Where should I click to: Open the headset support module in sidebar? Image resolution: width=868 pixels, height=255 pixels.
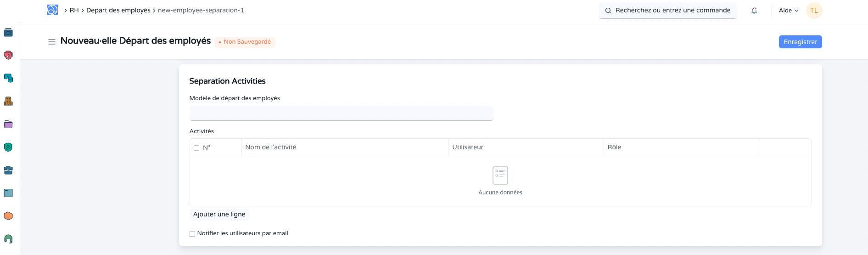pos(8,239)
